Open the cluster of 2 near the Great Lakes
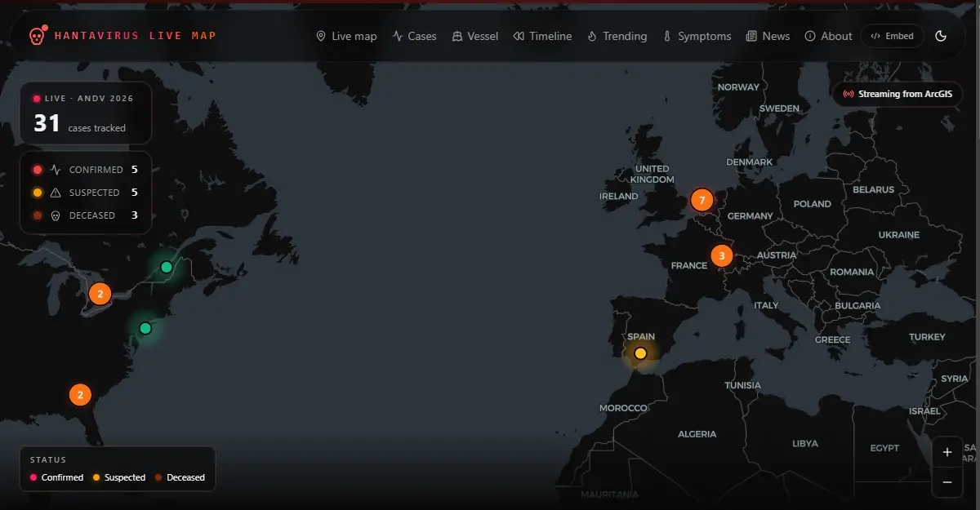 [x=100, y=294]
